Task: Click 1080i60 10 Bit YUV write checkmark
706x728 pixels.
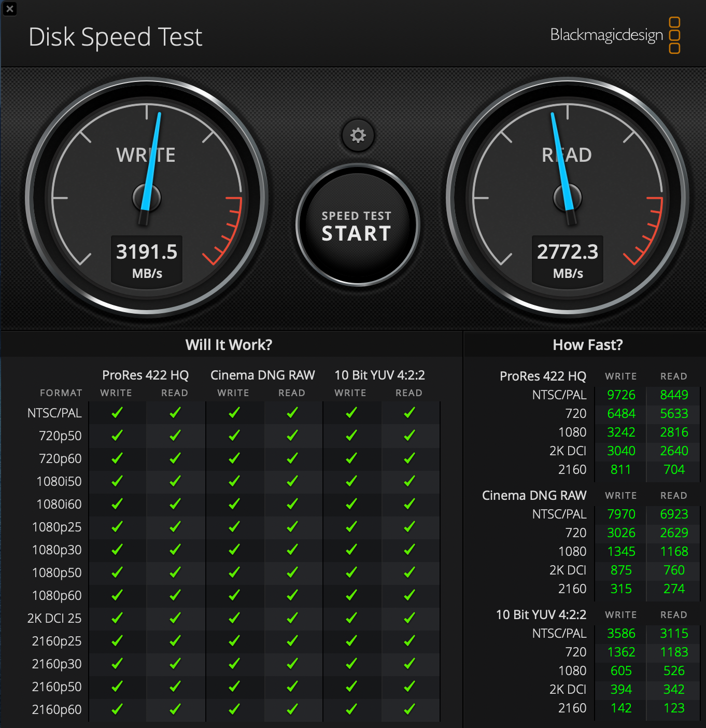Action: coord(351,504)
